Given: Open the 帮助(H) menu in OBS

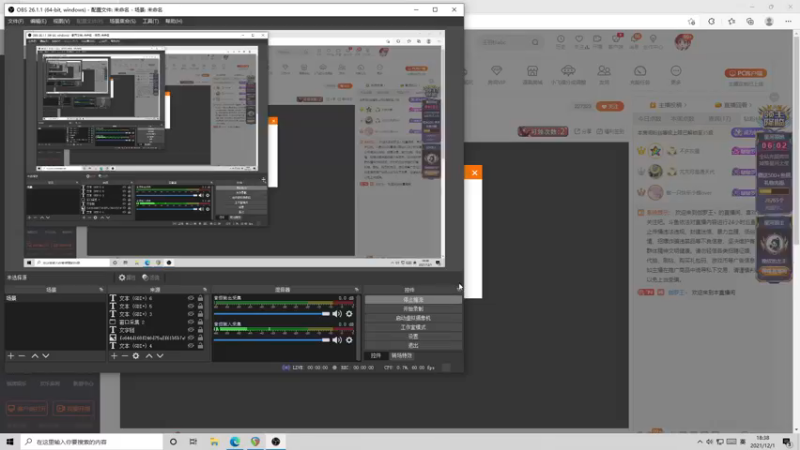Looking at the screenshot, I should point(173,21).
